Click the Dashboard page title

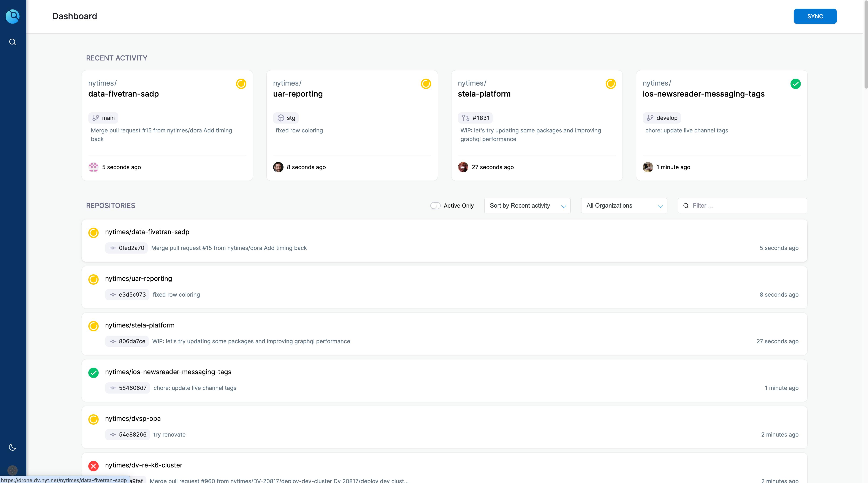pos(74,16)
